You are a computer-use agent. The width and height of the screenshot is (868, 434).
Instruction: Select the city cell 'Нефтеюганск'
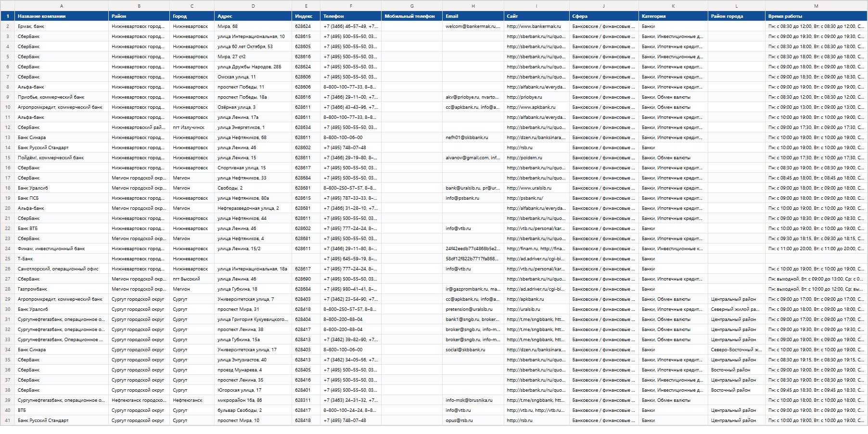(x=192, y=400)
